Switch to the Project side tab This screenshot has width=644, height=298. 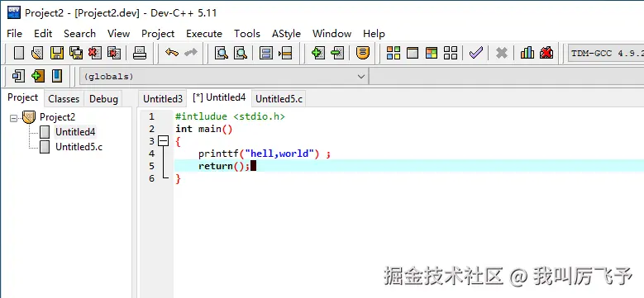point(22,97)
